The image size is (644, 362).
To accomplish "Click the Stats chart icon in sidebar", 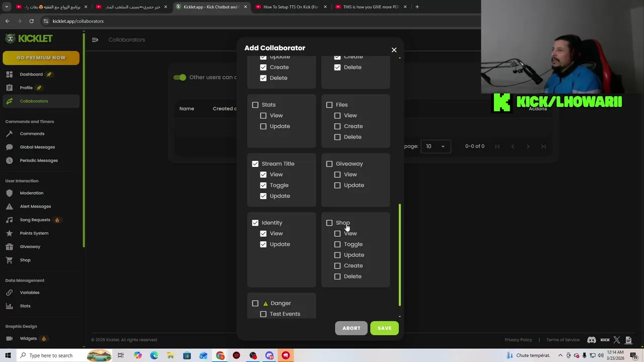I will point(9,306).
